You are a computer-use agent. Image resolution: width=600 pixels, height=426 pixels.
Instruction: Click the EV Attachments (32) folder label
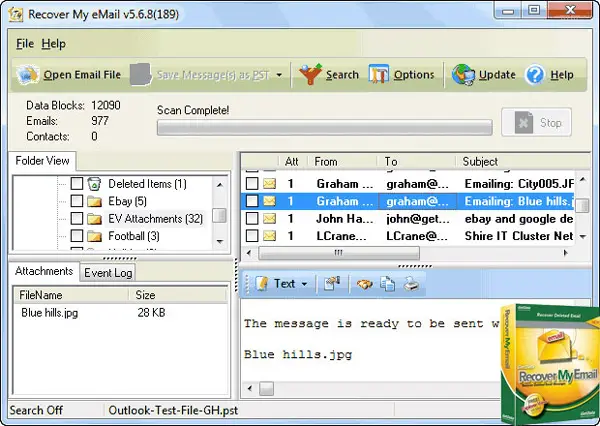click(156, 219)
